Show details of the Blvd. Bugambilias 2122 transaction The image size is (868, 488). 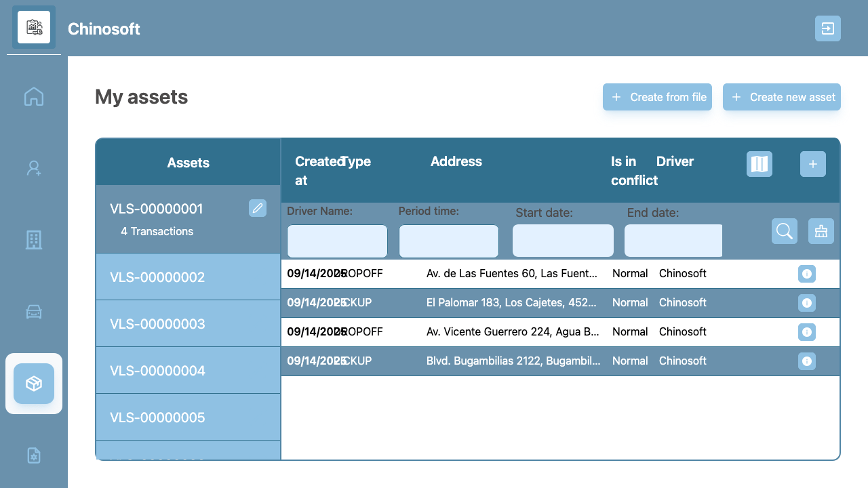point(806,361)
